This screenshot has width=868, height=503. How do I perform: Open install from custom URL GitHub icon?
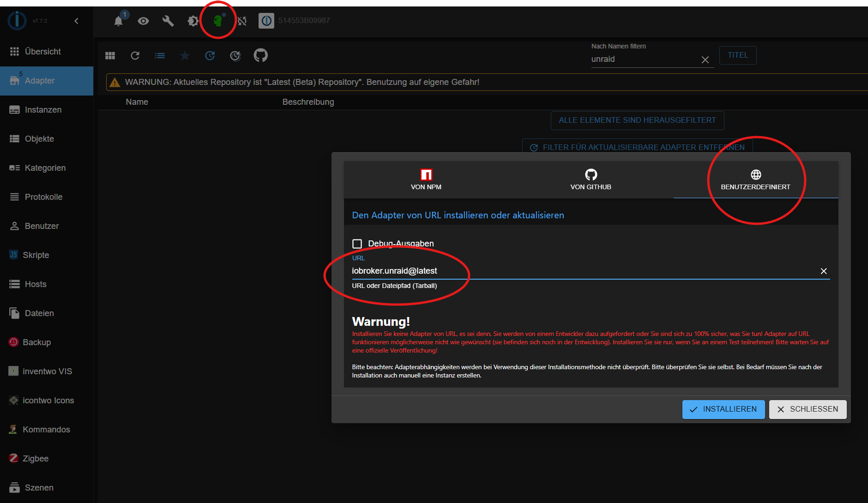pyautogui.click(x=260, y=55)
